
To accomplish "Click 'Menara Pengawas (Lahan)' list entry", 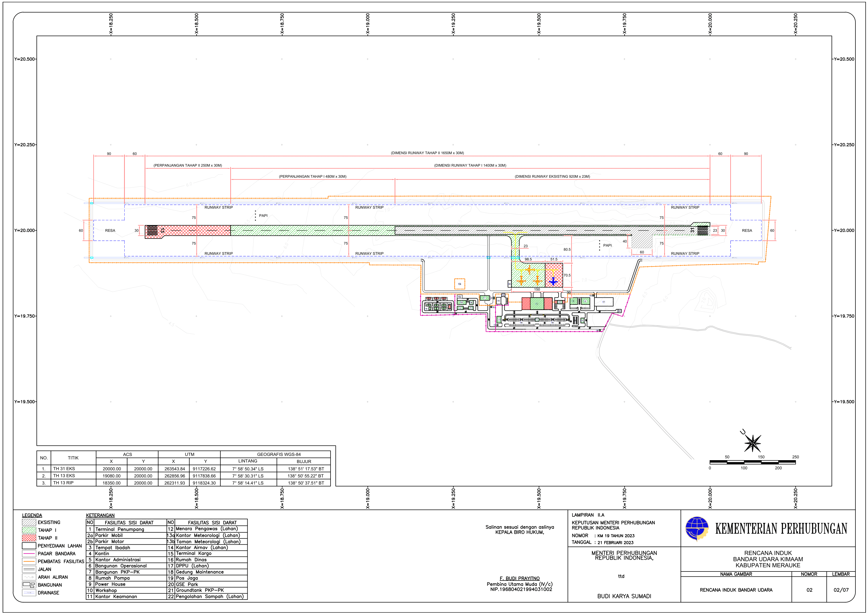I will [207, 528].
